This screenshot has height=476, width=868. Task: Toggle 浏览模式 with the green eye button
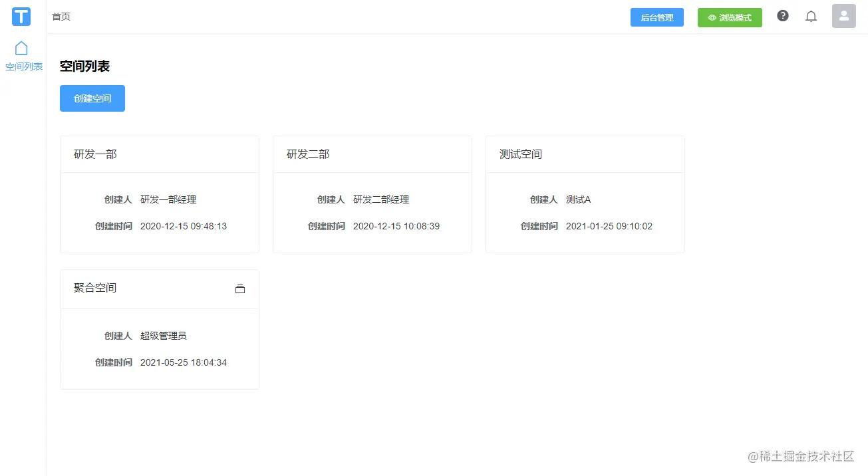coord(730,18)
